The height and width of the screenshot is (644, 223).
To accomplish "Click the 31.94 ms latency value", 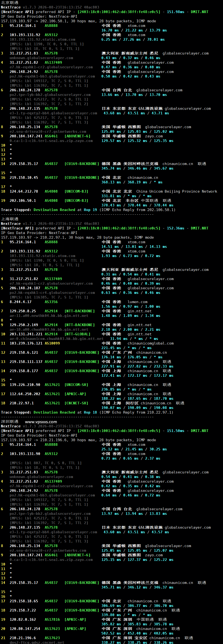I will tap(119, 339).
